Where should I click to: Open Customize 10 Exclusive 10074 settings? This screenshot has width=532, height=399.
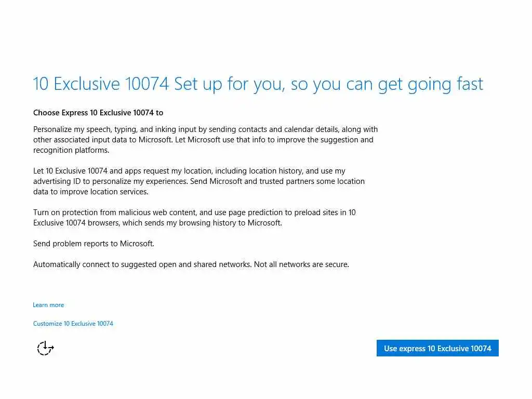pos(73,324)
